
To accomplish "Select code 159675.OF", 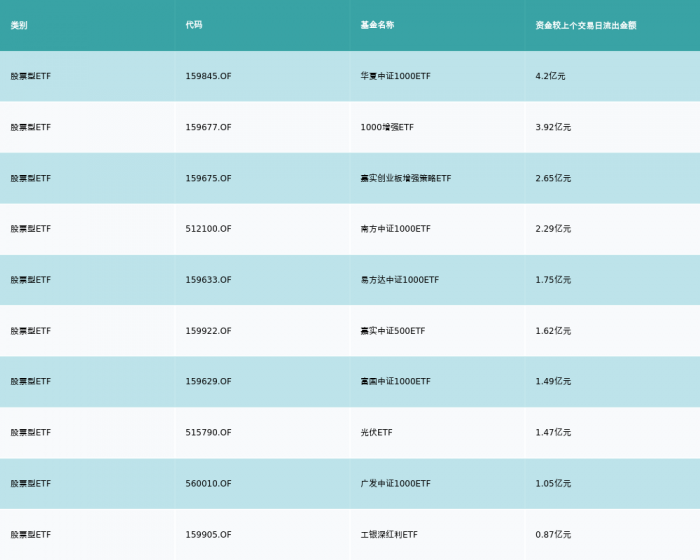I will click(208, 178).
